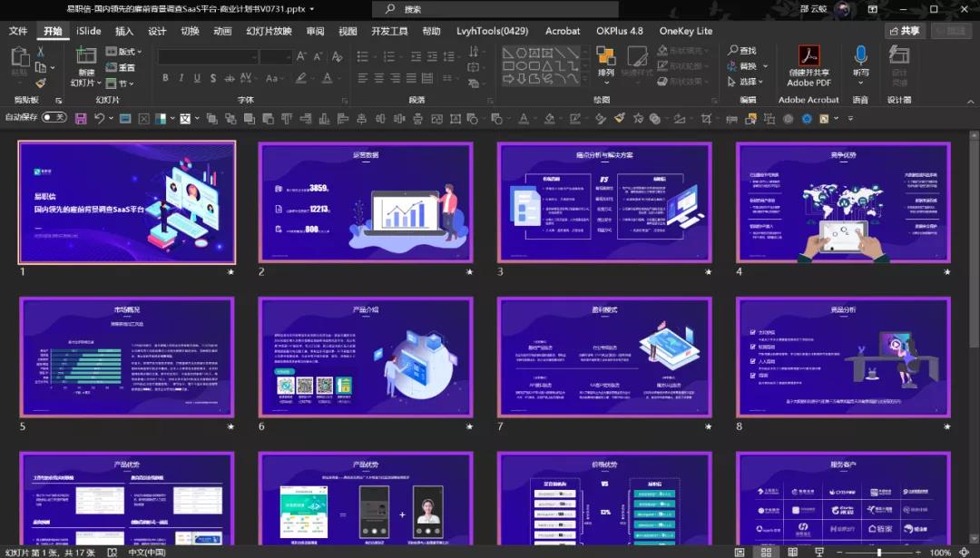980x558 pixels.
Task: Click the Underline U button
Action: pos(197,78)
